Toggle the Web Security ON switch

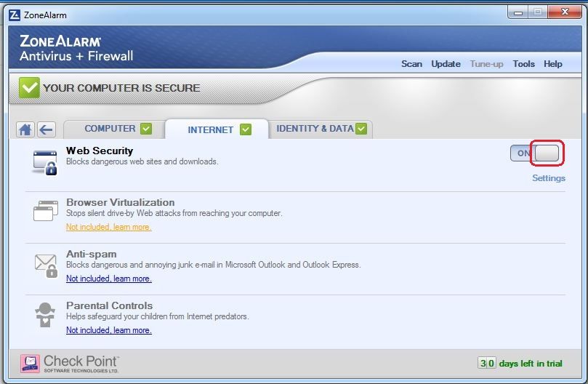point(535,153)
